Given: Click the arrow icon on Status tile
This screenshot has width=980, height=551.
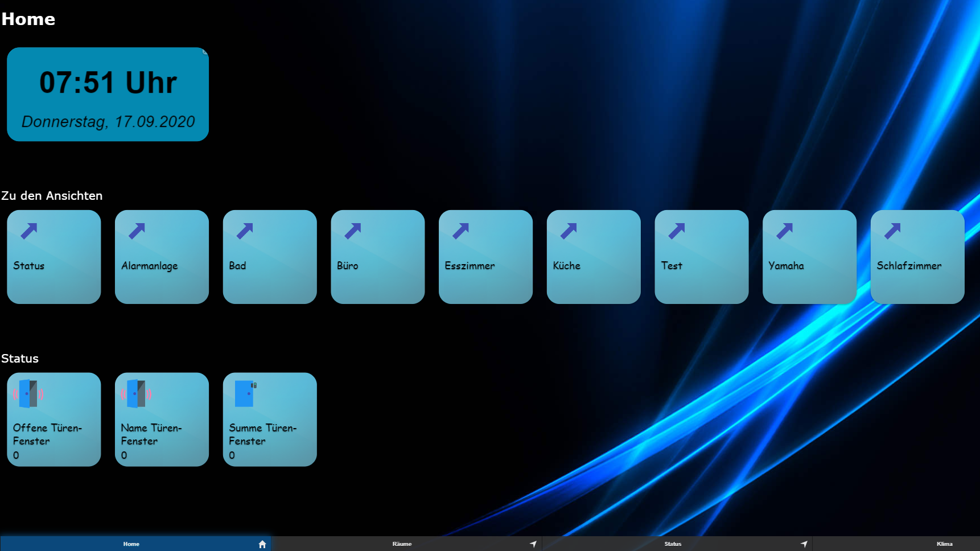Looking at the screenshot, I should click(29, 231).
